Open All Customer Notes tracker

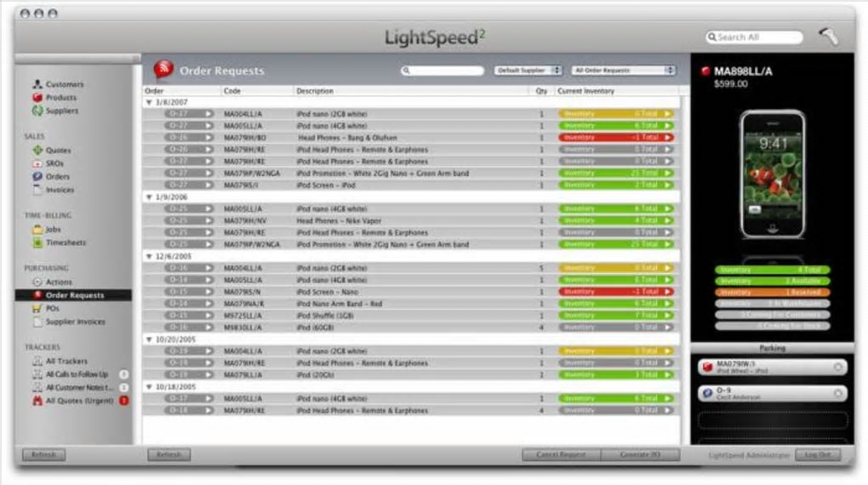tap(78, 387)
